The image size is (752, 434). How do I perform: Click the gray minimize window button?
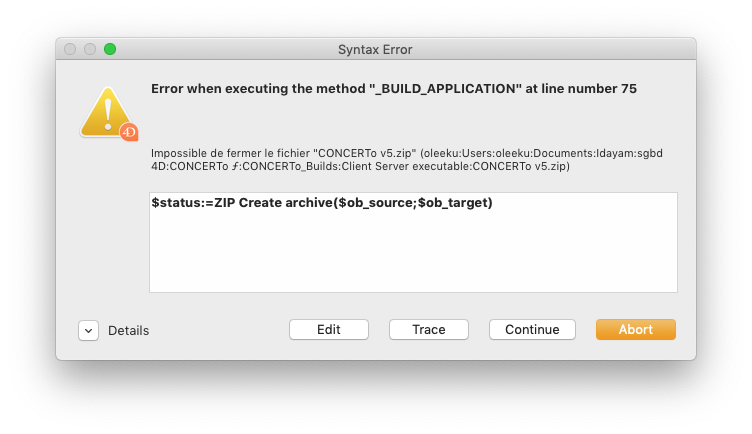(x=90, y=49)
